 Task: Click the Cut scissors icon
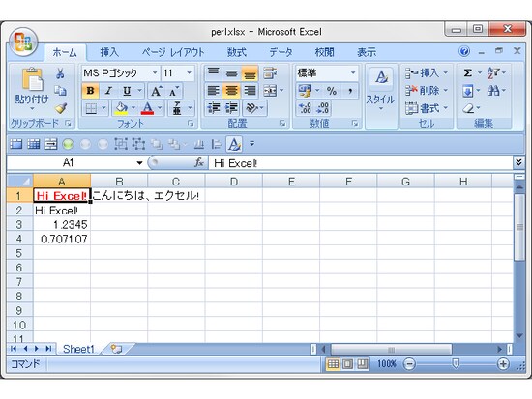[x=60, y=72]
